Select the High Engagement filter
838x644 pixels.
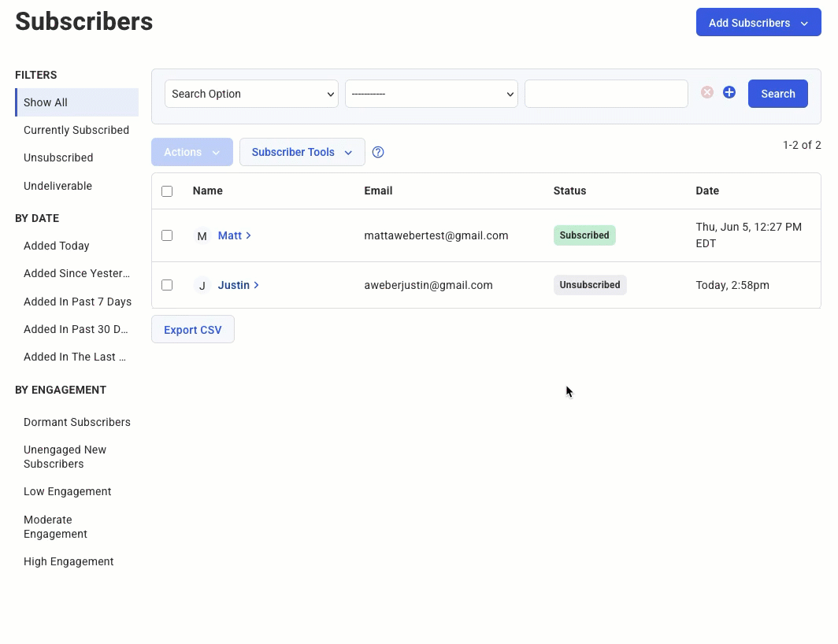69,561
